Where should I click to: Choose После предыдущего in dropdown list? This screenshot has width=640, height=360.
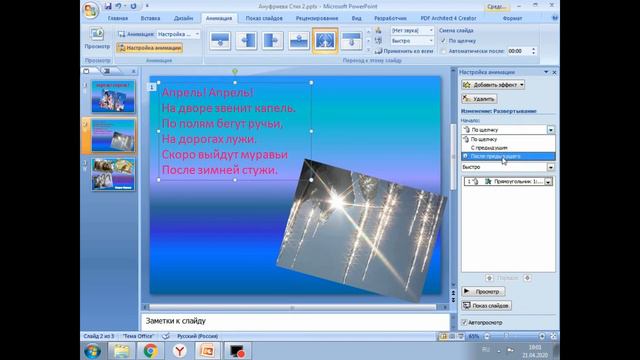[x=508, y=156]
